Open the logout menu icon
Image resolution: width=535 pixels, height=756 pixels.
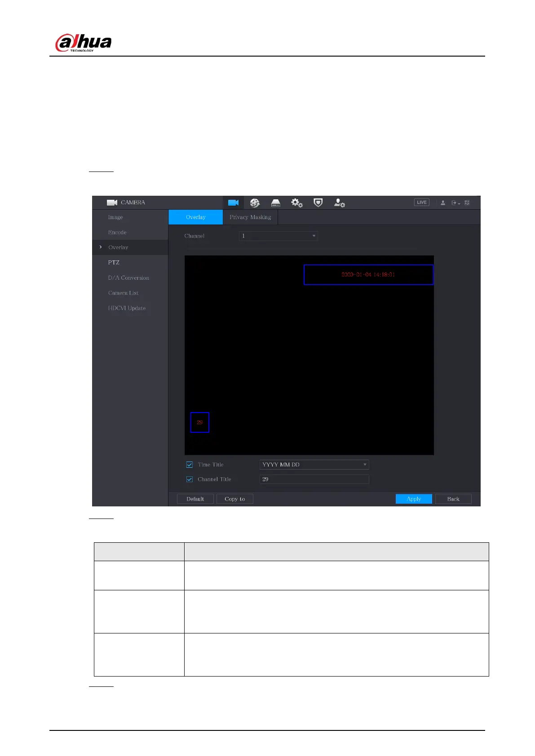[455, 203]
